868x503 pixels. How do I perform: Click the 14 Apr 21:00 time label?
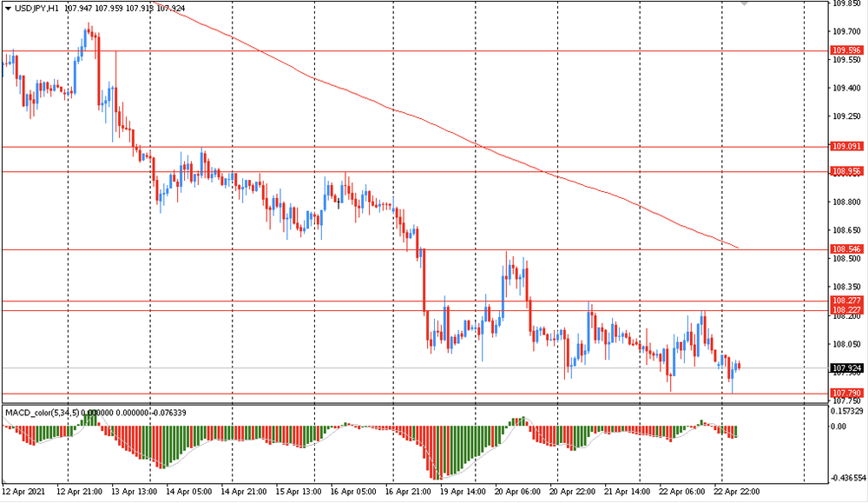coord(244,492)
